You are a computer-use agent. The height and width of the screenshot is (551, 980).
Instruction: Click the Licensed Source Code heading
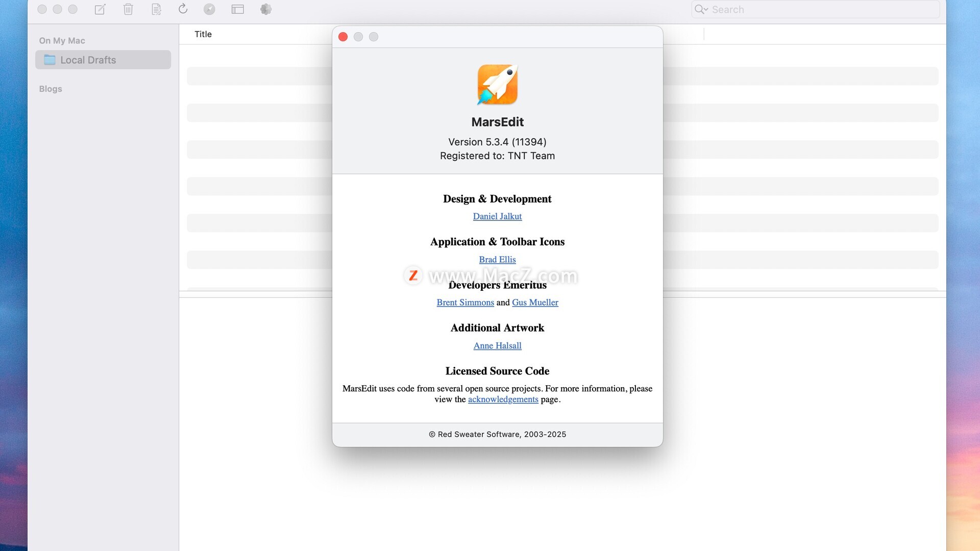click(497, 371)
